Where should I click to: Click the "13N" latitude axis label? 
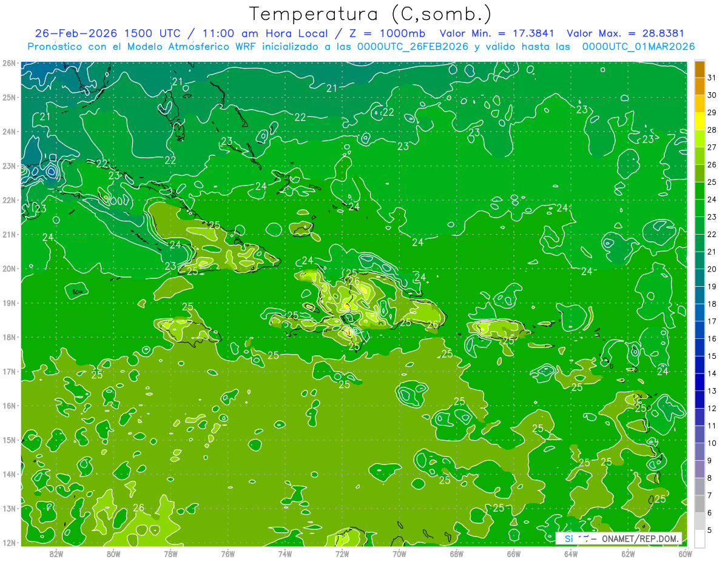9,508
